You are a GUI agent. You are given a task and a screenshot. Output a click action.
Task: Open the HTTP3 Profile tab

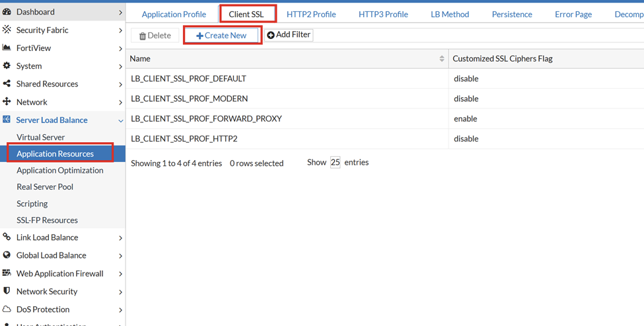tap(383, 15)
